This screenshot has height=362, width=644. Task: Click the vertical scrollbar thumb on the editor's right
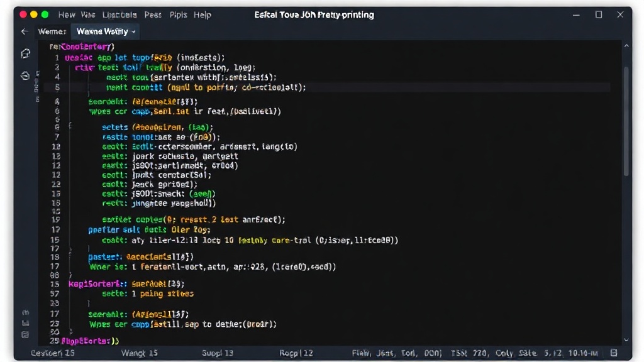(x=626, y=121)
